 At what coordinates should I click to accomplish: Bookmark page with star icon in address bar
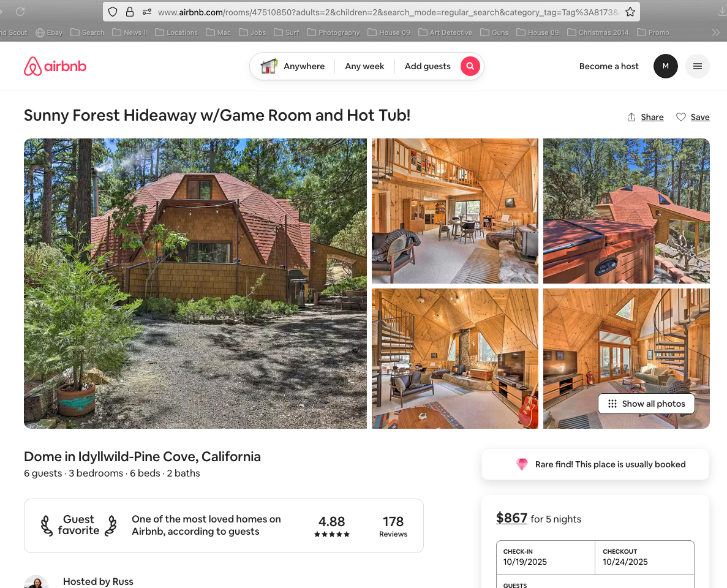click(630, 12)
